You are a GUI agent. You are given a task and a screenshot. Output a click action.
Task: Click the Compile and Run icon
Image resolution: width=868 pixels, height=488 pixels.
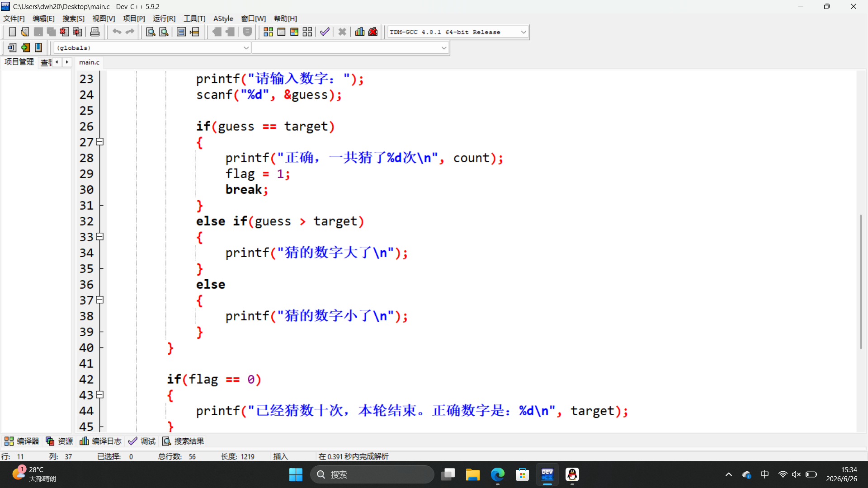[x=294, y=32]
